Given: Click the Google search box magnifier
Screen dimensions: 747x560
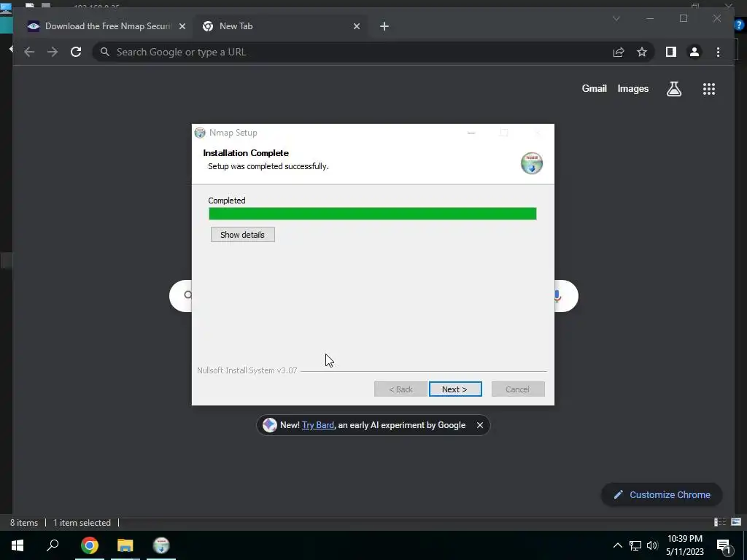Looking at the screenshot, I should click(187, 295).
